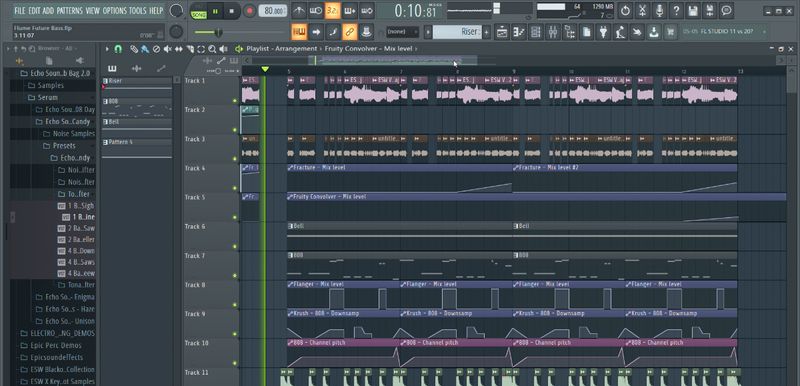Select the playlist paint brush tool
The image size is (800, 386).
coord(145,49)
